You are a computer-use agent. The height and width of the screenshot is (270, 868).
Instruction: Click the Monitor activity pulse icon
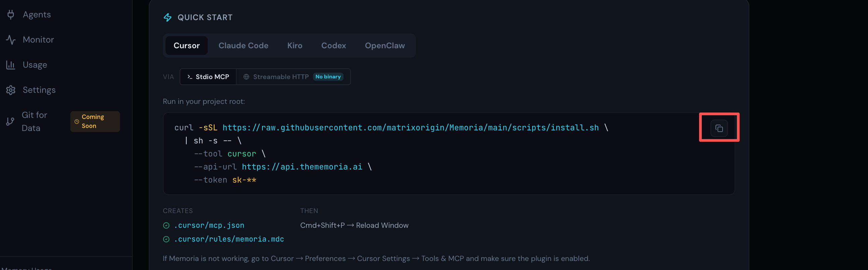11,40
